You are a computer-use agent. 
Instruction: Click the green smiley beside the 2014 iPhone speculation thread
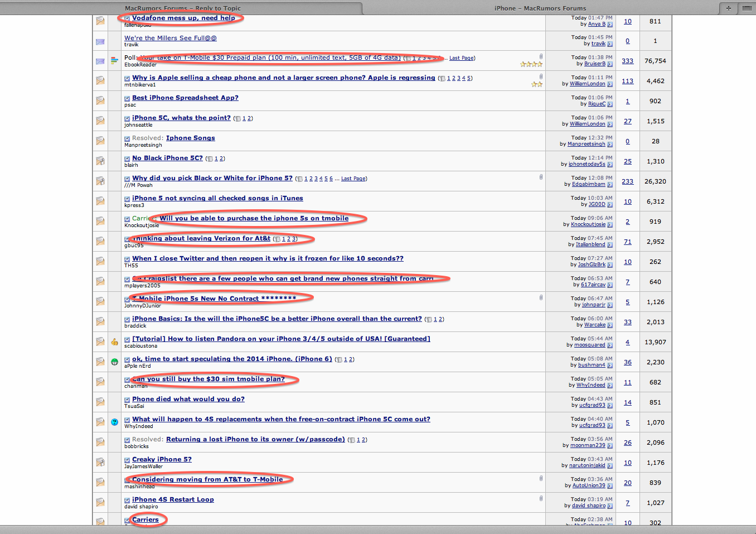click(114, 362)
